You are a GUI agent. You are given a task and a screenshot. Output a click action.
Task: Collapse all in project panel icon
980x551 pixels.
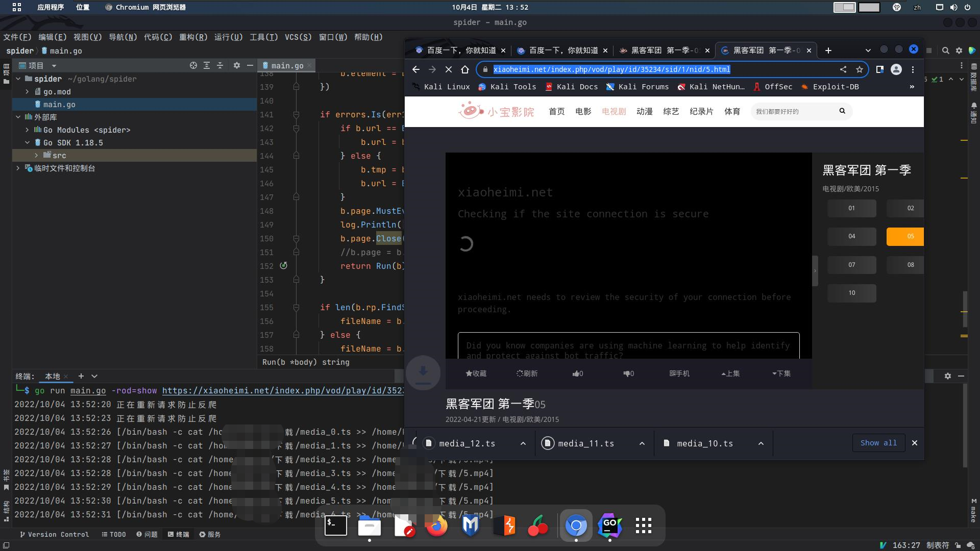pos(220,65)
